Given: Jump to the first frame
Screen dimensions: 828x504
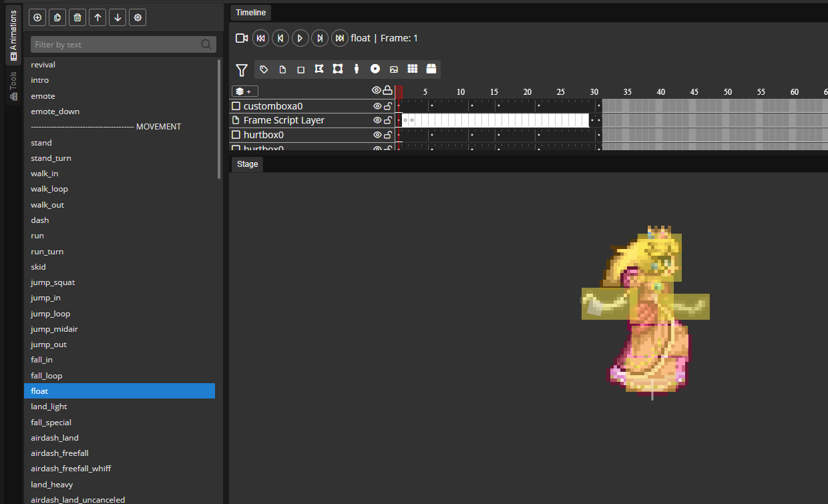Looking at the screenshot, I should (x=260, y=38).
